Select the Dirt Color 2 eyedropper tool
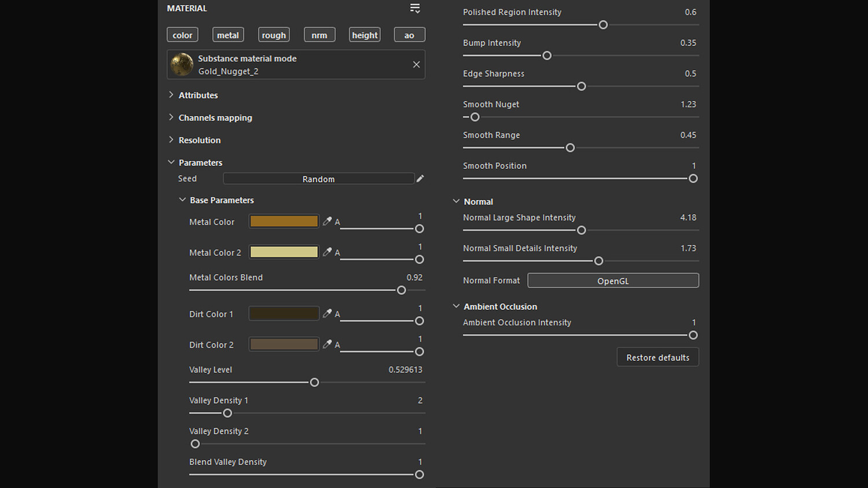Image resolution: width=868 pixels, height=488 pixels. (327, 343)
